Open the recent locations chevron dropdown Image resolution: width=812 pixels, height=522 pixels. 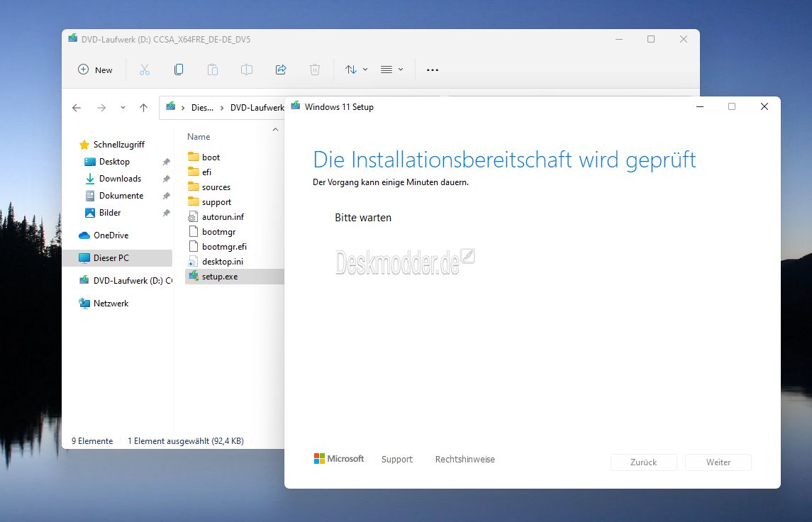[123, 108]
